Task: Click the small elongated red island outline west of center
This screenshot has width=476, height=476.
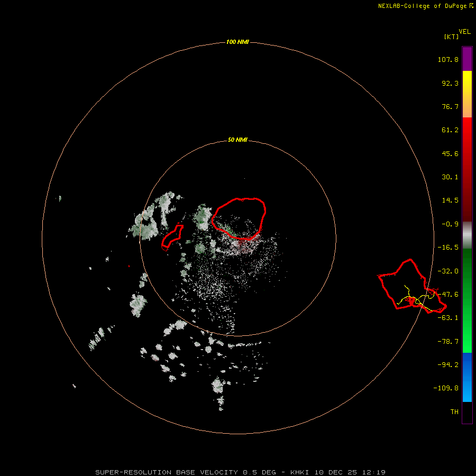Action: [x=172, y=237]
